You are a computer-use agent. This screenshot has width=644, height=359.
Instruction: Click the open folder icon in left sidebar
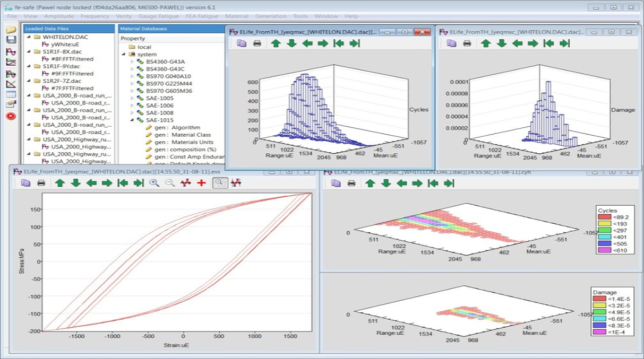pyautogui.click(x=11, y=30)
